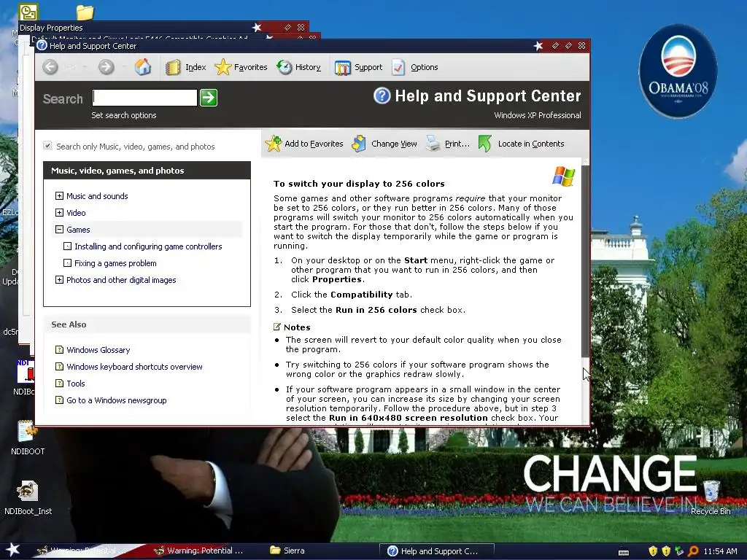Open the Windows Glossary link
This screenshot has width=747, height=560.
click(98, 350)
